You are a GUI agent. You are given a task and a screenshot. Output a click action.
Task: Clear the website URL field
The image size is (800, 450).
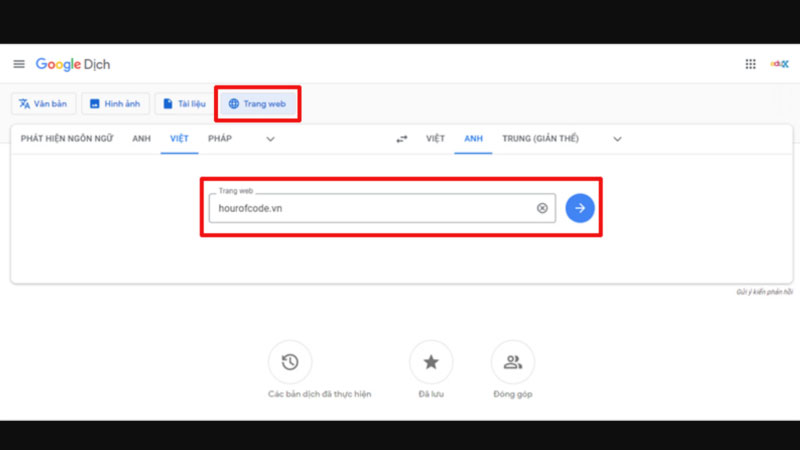tap(542, 208)
